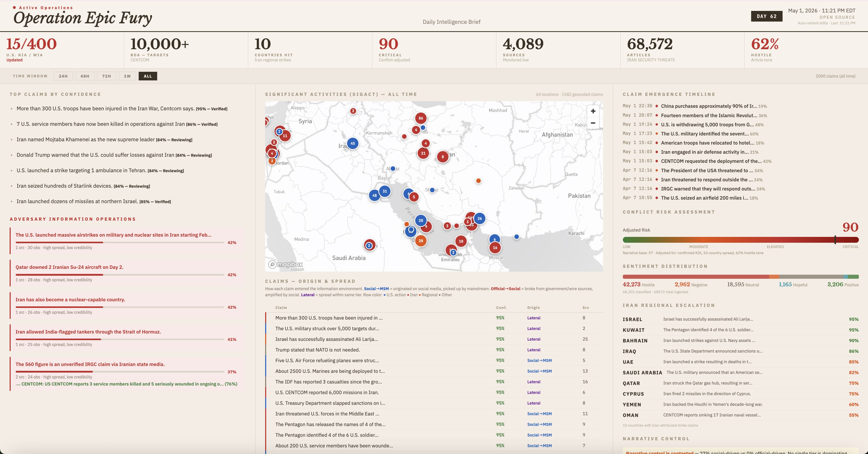868x454 pixels.
Task: Select the BAHRAIN escalation row
Action: (x=740, y=341)
